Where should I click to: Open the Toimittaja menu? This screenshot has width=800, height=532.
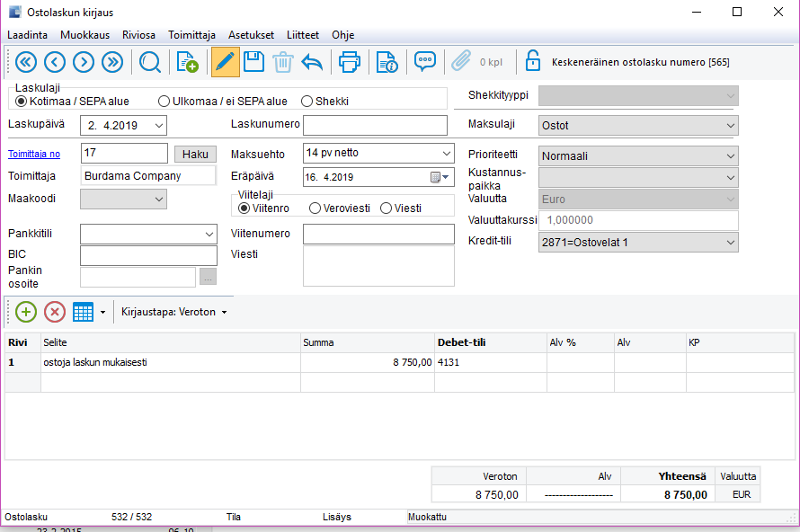pos(191,35)
